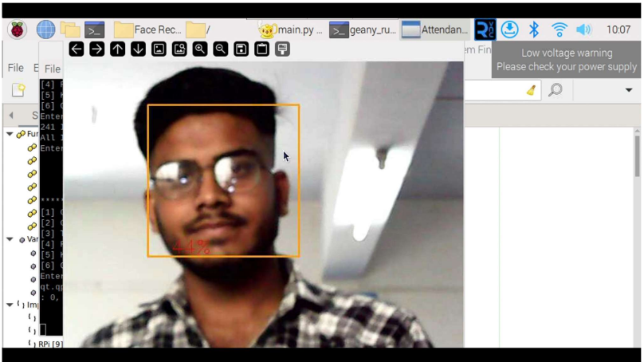Click the RPi [9] symbol entry
644x362 pixels.
(50, 344)
